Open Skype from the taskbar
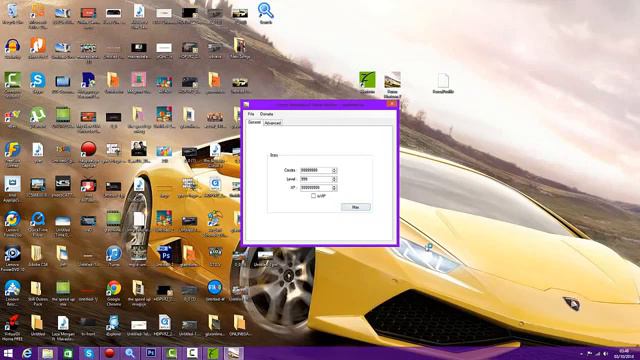 tap(89, 353)
